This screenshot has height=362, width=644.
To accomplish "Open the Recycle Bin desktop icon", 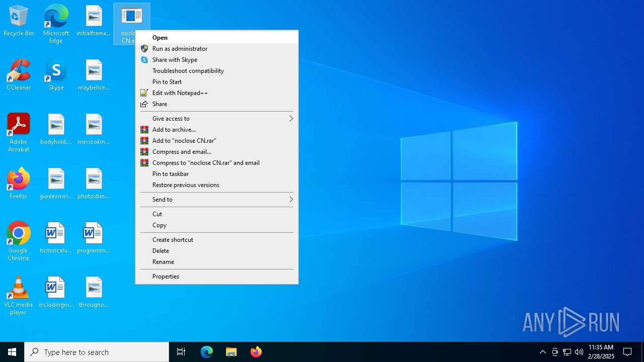I will pyautogui.click(x=19, y=21).
